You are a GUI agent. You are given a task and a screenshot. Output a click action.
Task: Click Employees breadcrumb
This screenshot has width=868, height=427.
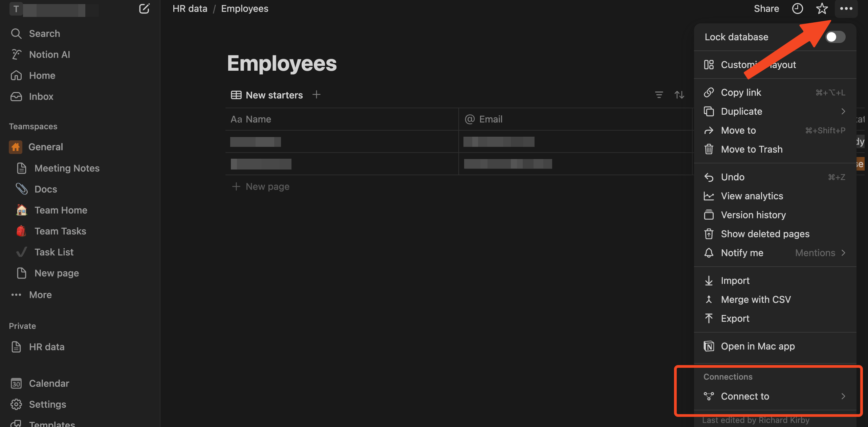pos(245,9)
